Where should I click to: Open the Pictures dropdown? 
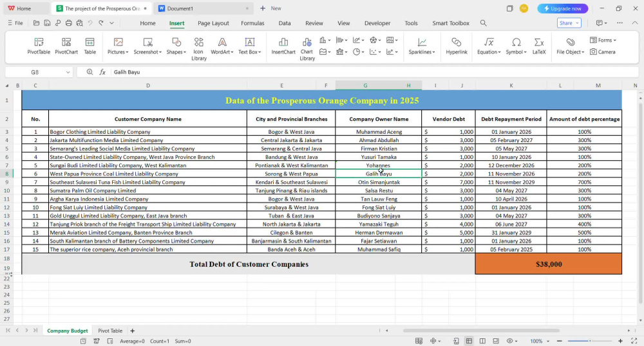[118, 46]
